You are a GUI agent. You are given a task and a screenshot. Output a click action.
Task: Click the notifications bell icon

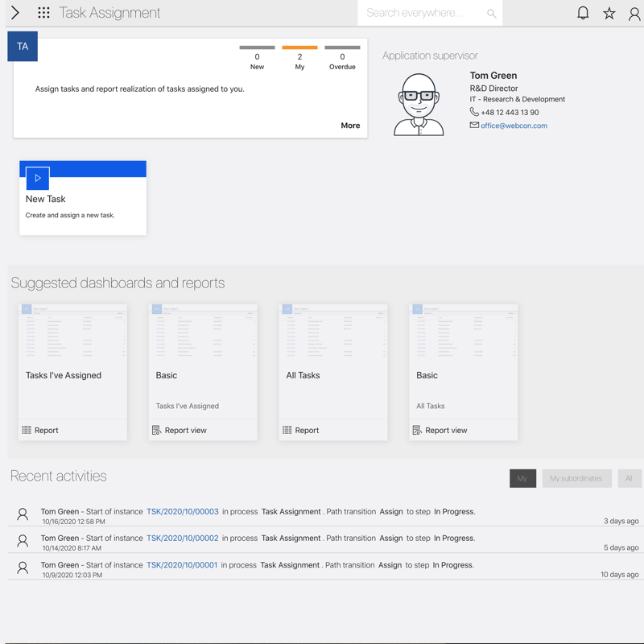(x=583, y=13)
